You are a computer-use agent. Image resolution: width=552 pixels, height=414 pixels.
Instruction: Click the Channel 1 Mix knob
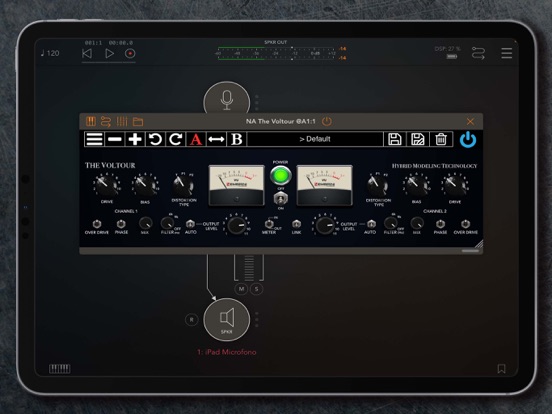click(145, 223)
